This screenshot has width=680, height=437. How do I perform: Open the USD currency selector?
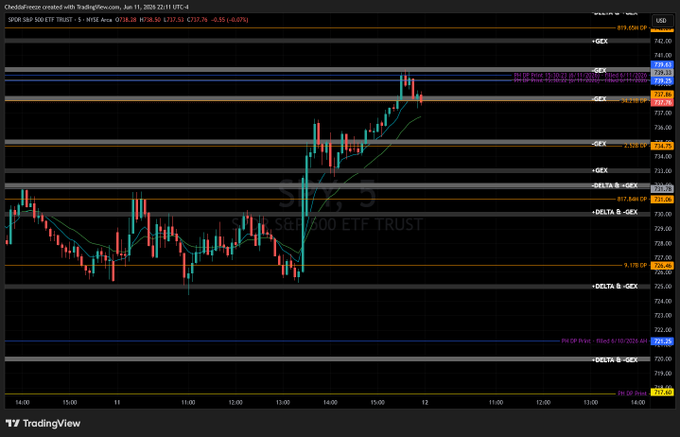click(661, 20)
